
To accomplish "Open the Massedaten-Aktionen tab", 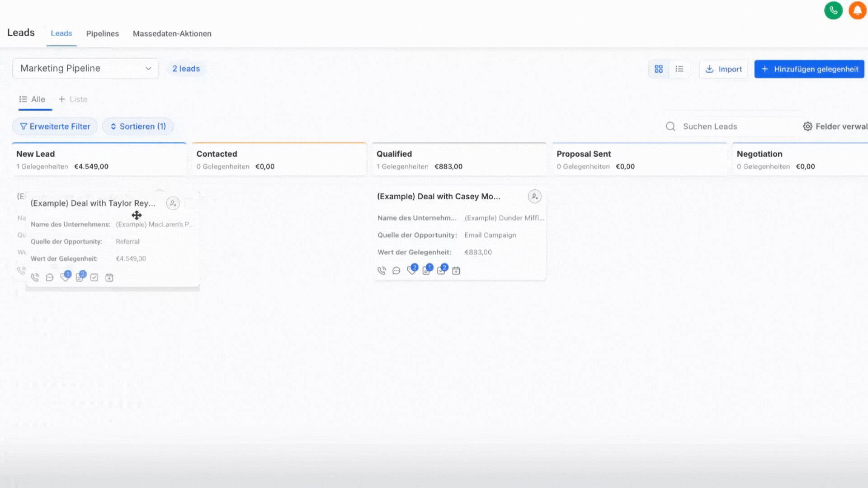I will [x=172, y=33].
